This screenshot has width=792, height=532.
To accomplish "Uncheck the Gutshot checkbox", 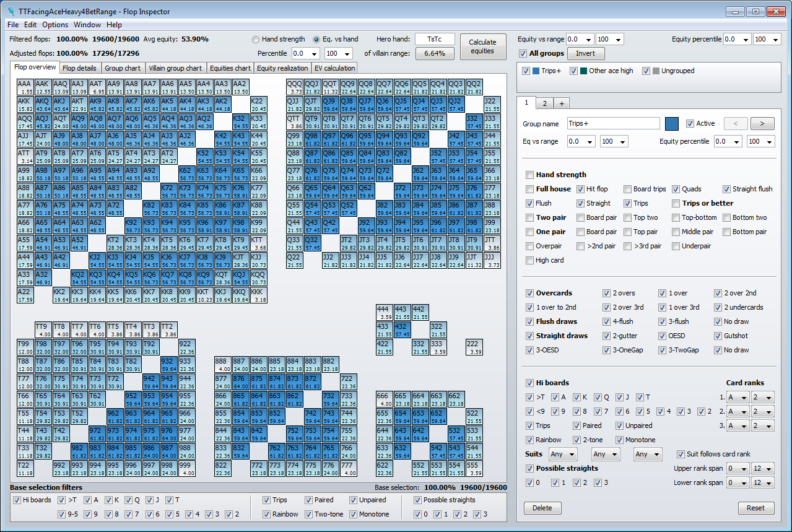I will (x=718, y=336).
